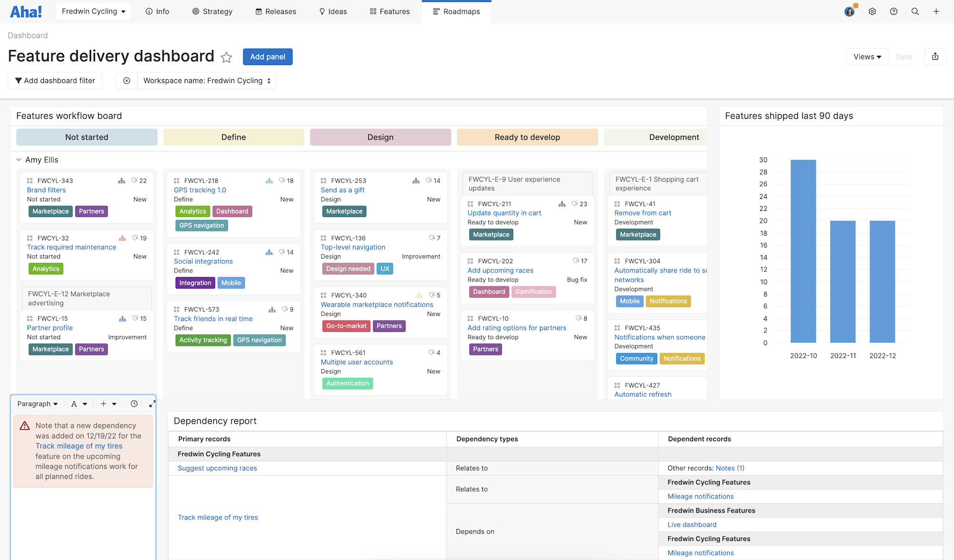Screen dimensions: 954x560
Task: Open the Notes (1) link in Dependency report
Action: click(730, 468)
